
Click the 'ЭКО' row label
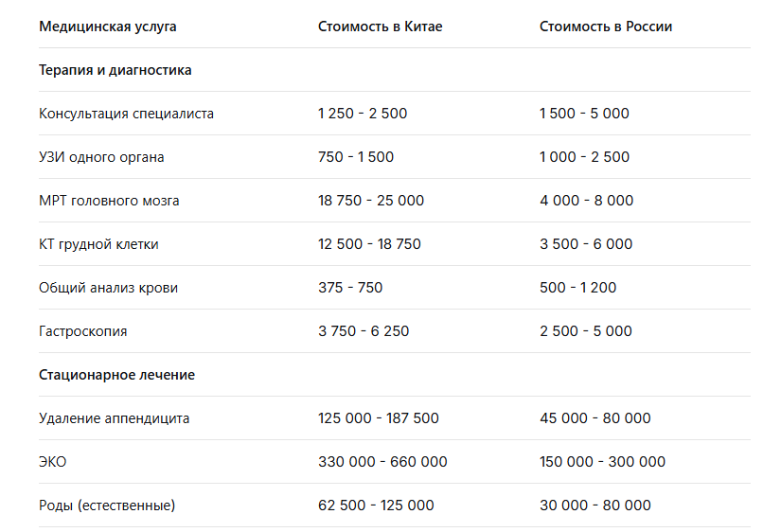click(53, 462)
